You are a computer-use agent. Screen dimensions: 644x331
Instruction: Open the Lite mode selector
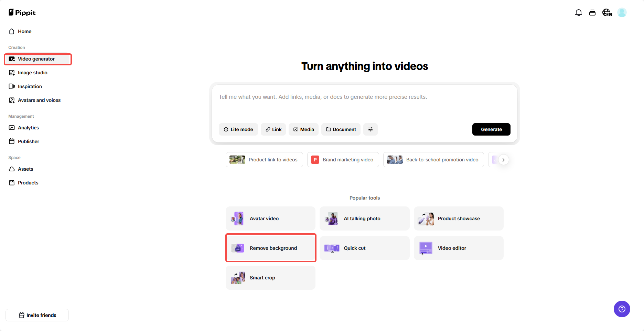point(238,129)
